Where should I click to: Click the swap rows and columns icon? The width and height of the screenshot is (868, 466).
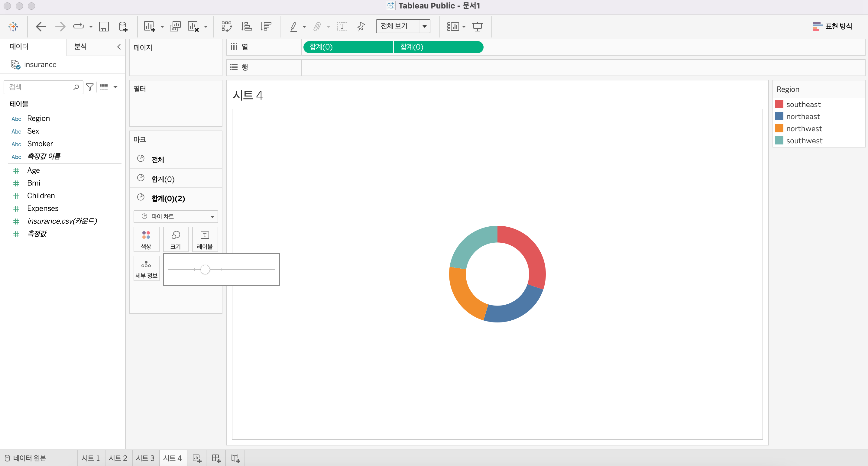click(x=226, y=26)
